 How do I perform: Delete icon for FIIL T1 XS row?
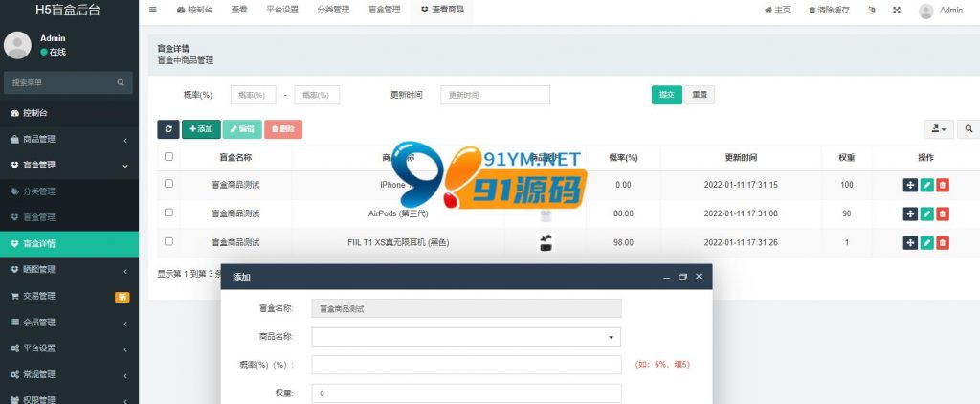pyautogui.click(x=943, y=242)
